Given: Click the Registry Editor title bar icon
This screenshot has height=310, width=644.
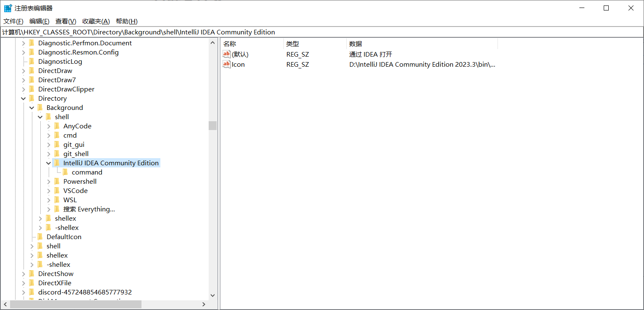Looking at the screenshot, I should 8,8.
